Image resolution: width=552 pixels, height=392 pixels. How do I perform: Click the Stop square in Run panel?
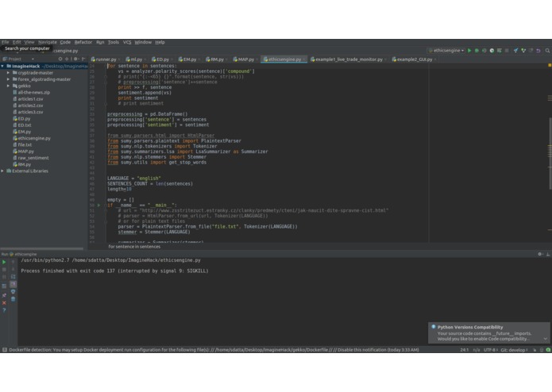click(4, 269)
